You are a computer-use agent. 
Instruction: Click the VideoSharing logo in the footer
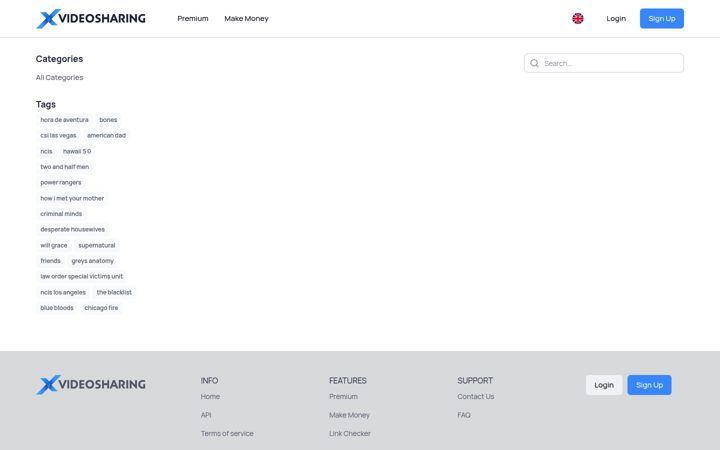tap(91, 384)
